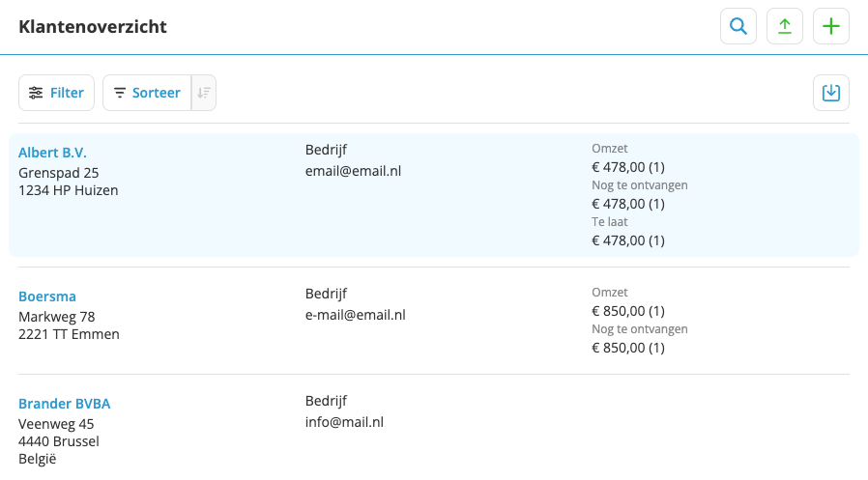Click the green upload arrow icon
868x480 pixels.
pyautogui.click(x=785, y=26)
